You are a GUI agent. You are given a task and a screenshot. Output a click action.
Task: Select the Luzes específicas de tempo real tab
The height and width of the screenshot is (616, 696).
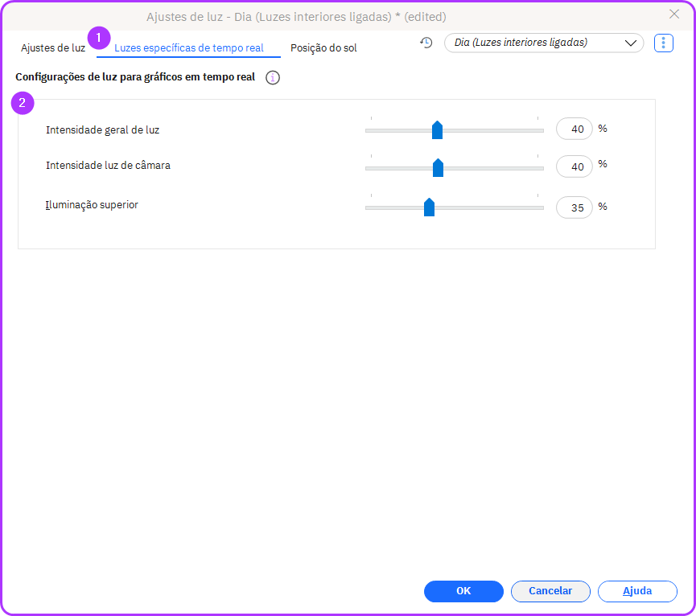188,48
